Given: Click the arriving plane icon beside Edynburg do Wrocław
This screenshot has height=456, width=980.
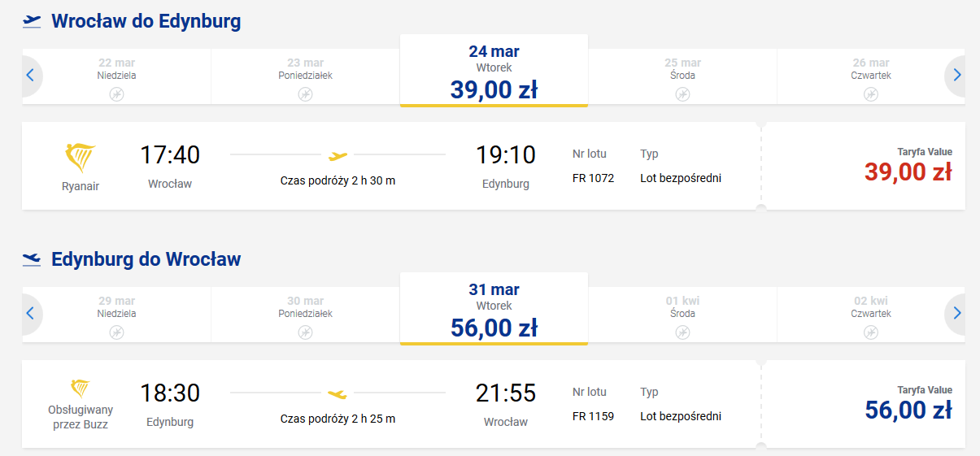Looking at the screenshot, I should click(32, 259).
